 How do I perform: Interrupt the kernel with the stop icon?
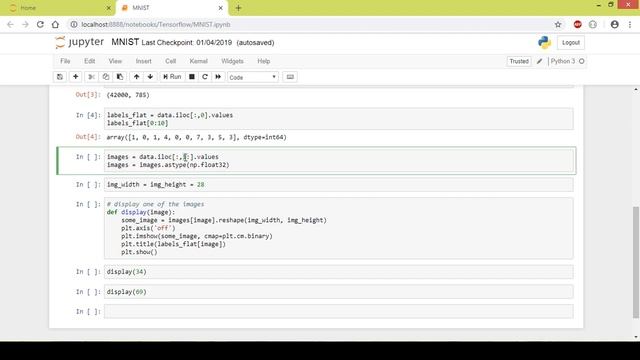click(192, 77)
